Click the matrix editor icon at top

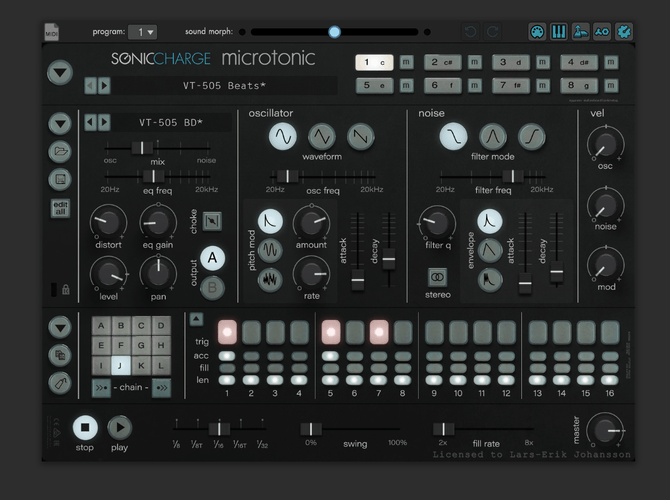tap(580, 32)
